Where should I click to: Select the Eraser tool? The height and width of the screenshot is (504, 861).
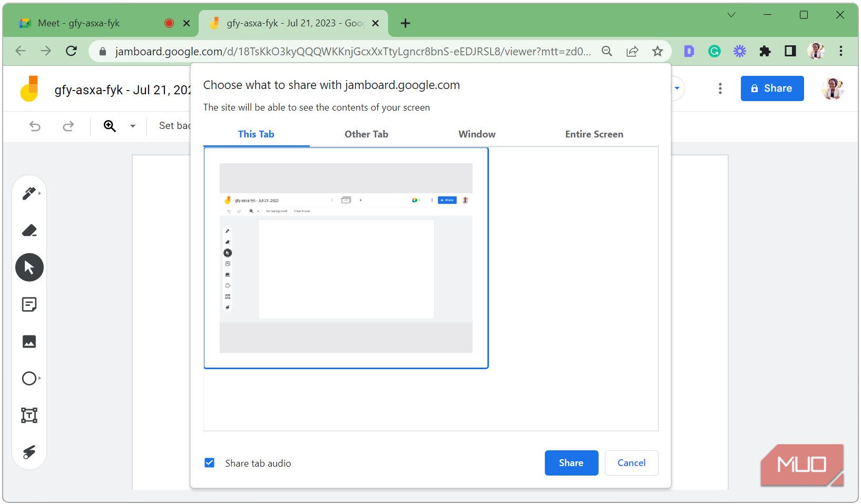tap(30, 230)
